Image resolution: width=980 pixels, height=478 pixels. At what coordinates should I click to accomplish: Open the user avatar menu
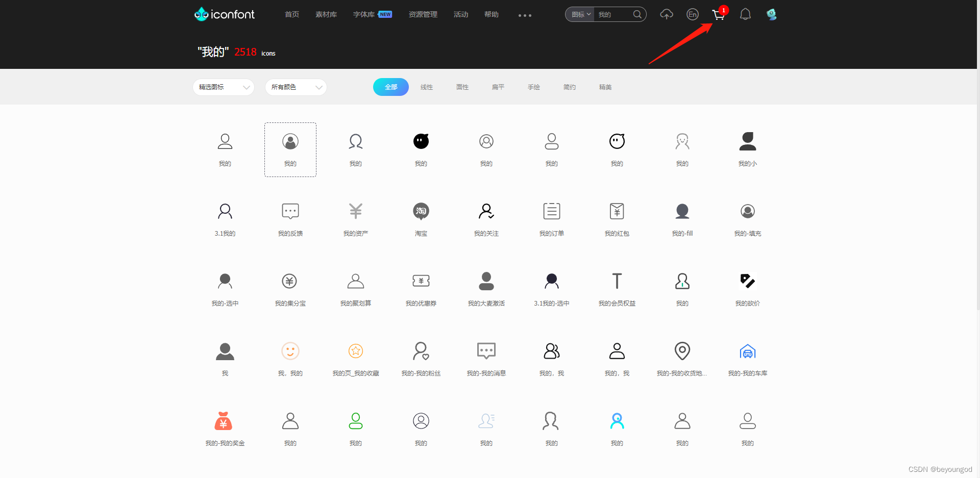[x=771, y=14]
